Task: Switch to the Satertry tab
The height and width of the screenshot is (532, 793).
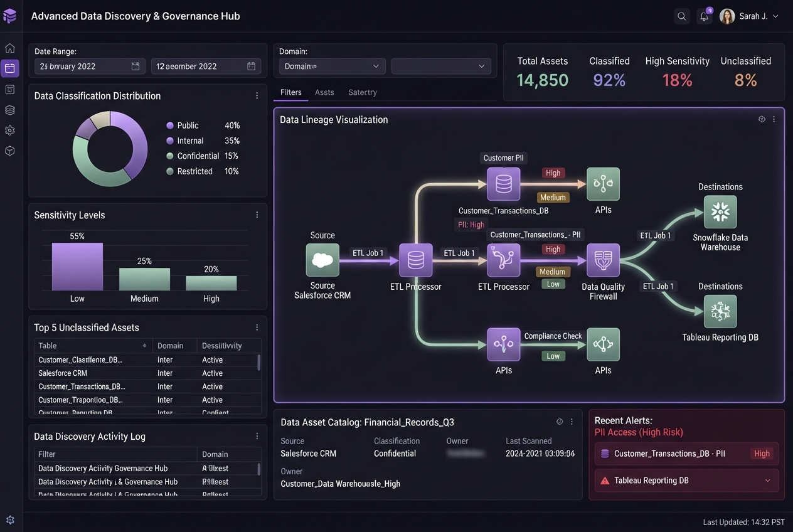Action: click(363, 92)
